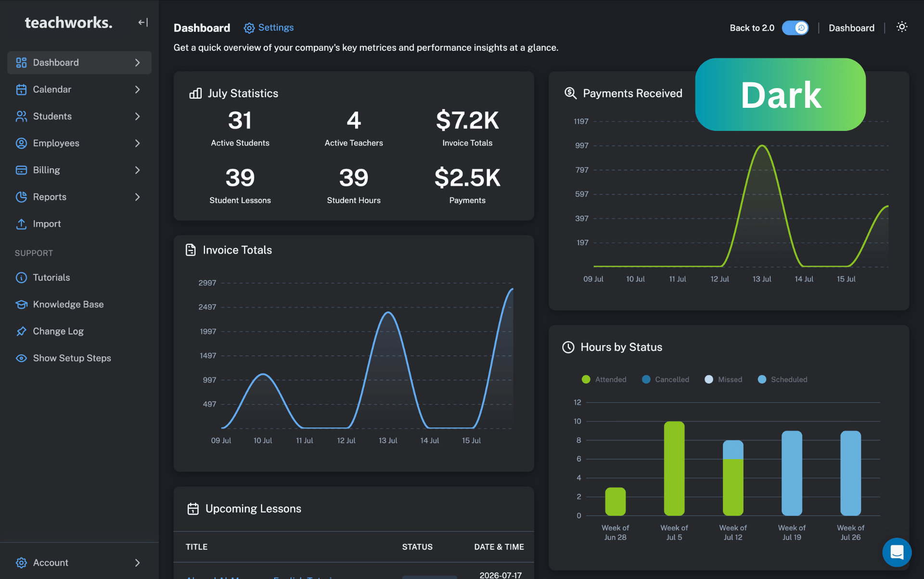The width and height of the screenshot is (924, 579).
Task: Expand the Calendar menu chevron
Action: [138, 90]
